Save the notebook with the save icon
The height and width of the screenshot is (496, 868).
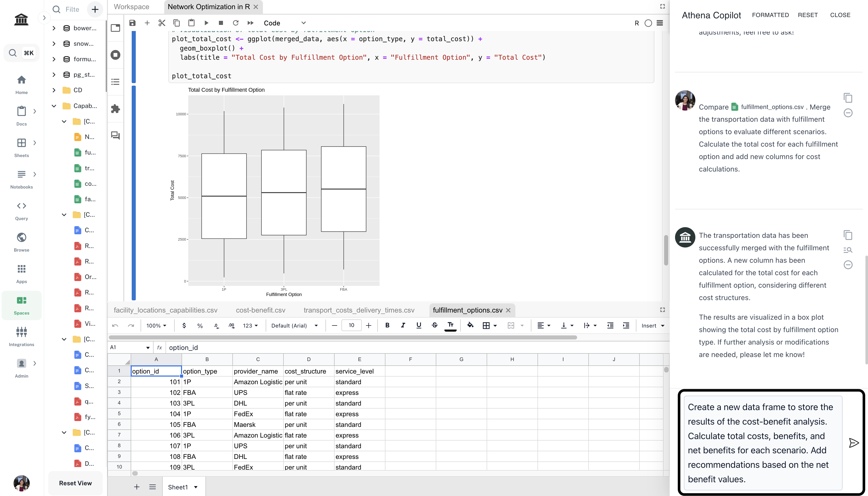132,23
